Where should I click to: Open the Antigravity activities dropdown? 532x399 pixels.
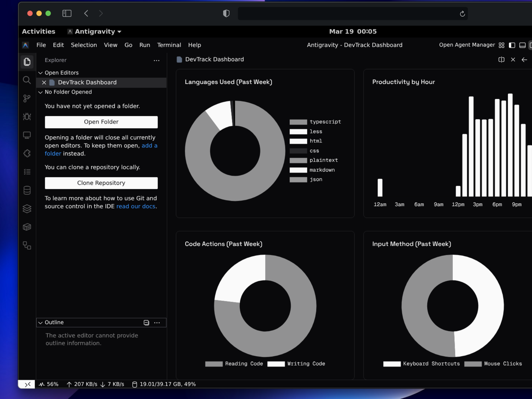pos(94,31)
